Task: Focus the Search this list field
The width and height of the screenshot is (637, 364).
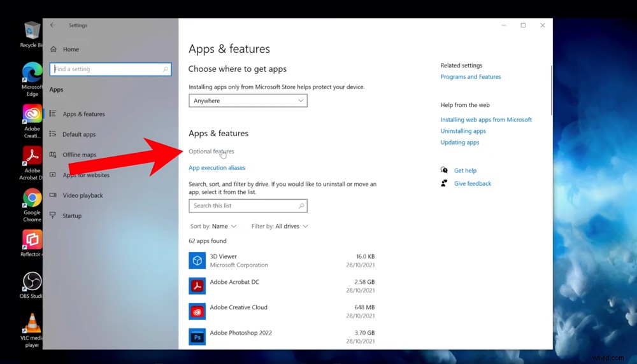Action: [248, 206]
